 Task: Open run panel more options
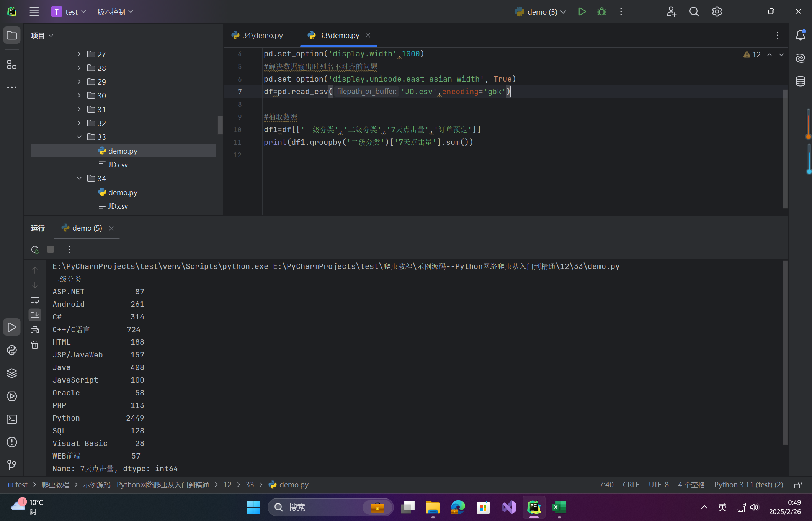[x=69, y=249]
